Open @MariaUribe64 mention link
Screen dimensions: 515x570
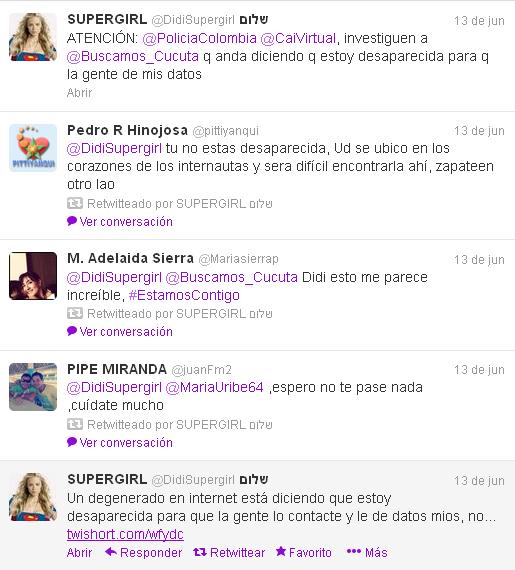214,387
